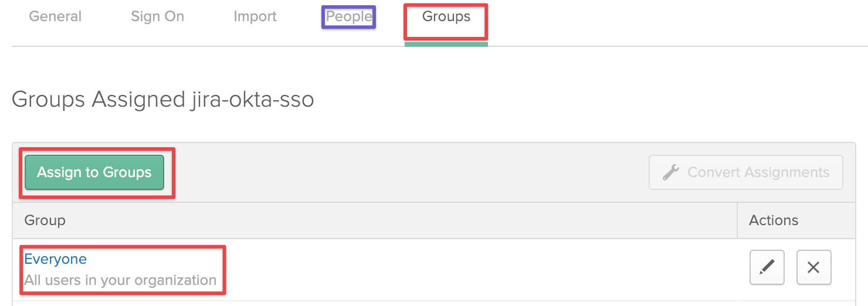This screenshot has height=306, width=868.
Task: Click the Group column header
Action: click(45, 220)
